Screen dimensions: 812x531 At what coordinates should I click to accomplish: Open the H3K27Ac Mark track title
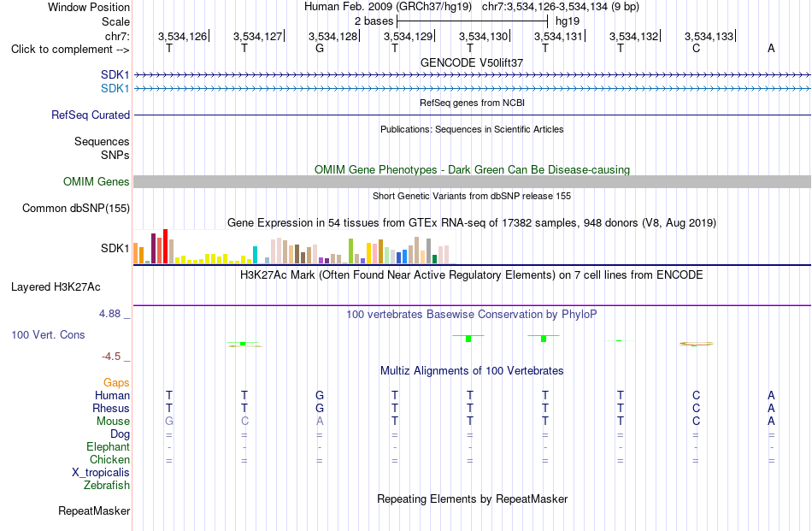point(472,274)
